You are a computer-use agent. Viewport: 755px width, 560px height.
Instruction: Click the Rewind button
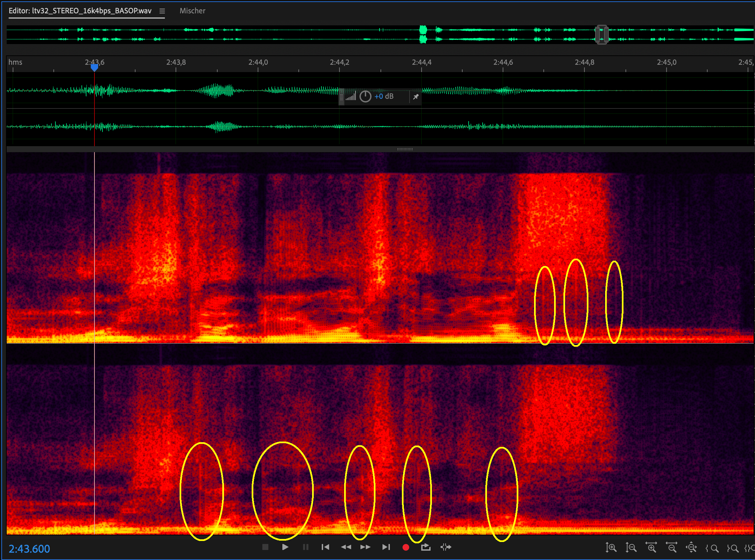[346, 547]
